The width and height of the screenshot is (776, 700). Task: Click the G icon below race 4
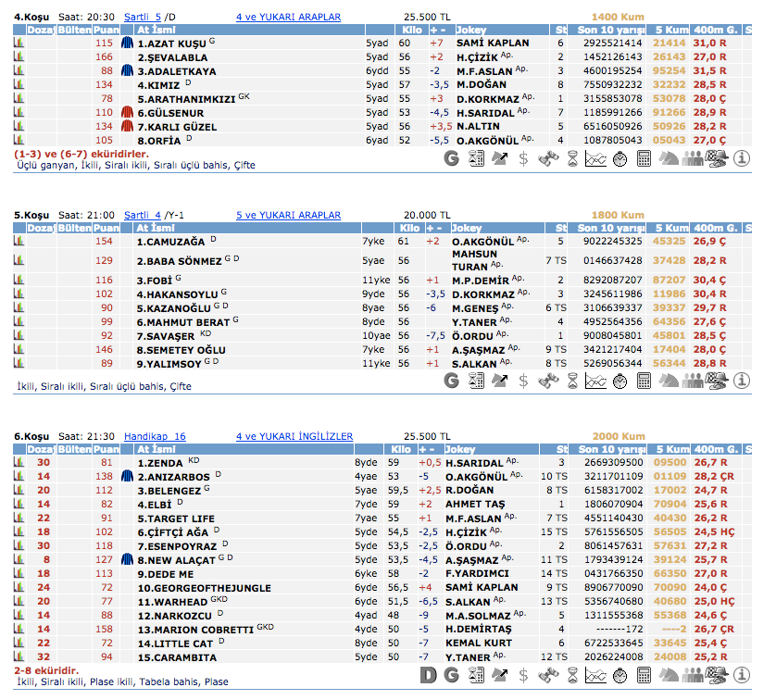(452, 158)
